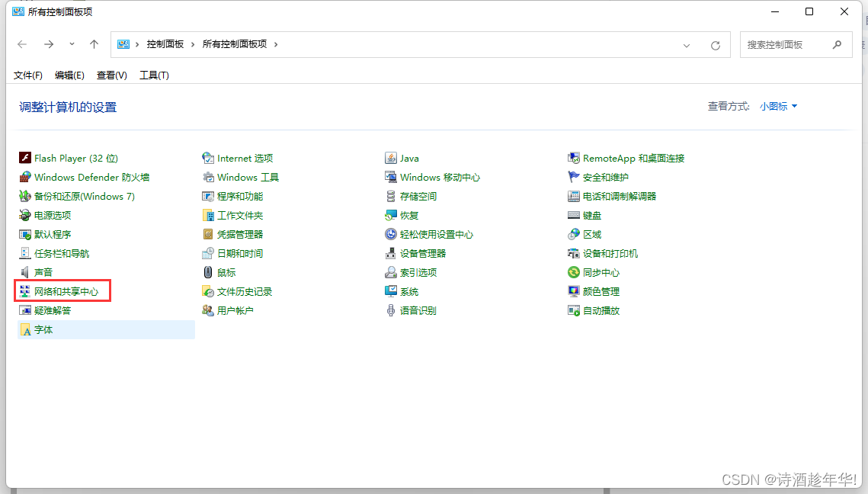This screenshot has height=494, width=868.
Task: Click the Internet 选项 icon
Action: (207, 158)
